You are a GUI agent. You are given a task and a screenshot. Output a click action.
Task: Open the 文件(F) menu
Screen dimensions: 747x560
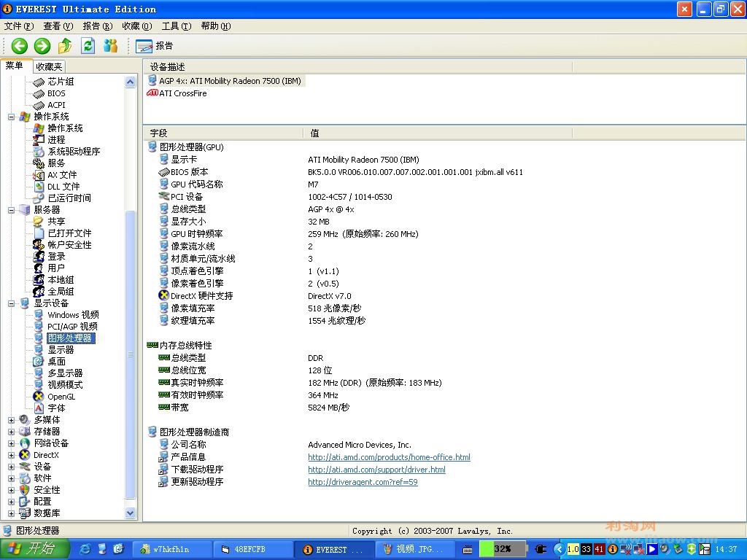pyautogui.click(x=19, y=26)
